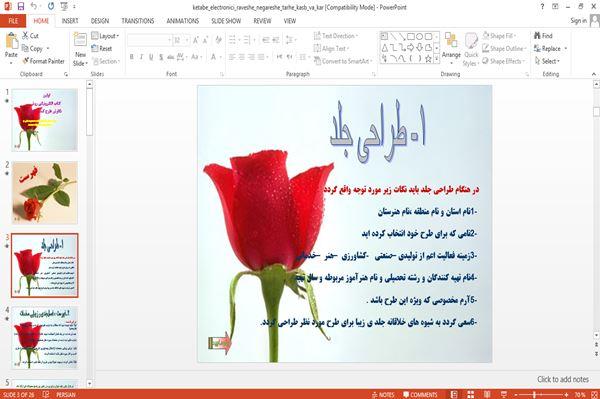The image size is (600, 399).
Task: Redo with the repeat arrow icon
Action: click(51, 7)
